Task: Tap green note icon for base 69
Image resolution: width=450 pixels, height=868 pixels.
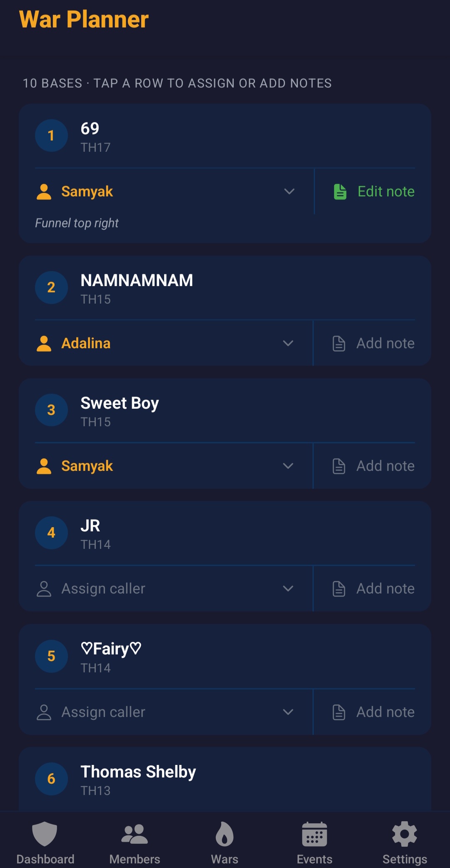Action: pyautogui.click(x=340, y=192)
